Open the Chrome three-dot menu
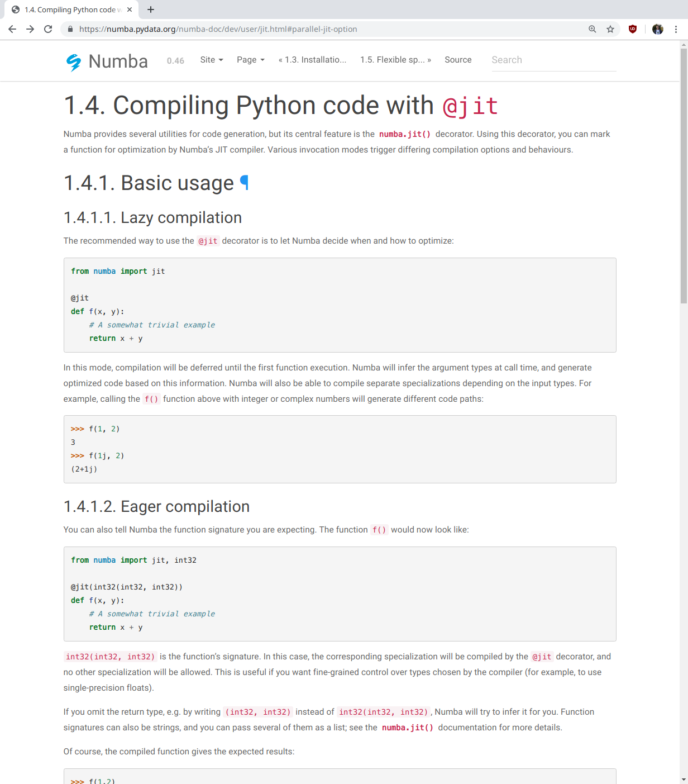 click(x=676, y=29)
